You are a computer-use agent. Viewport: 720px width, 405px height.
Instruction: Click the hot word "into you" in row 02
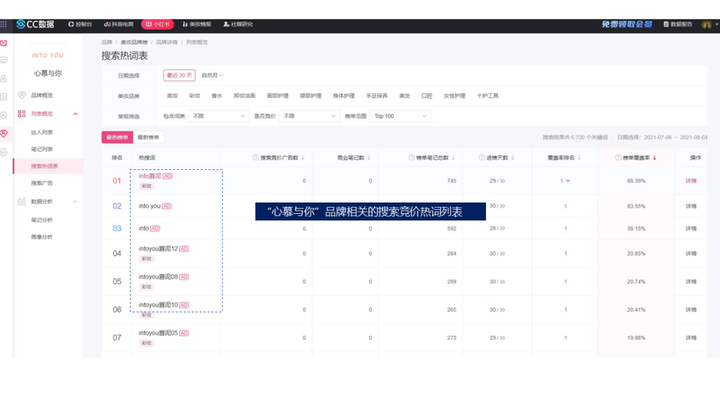click(x=149, y=206)
